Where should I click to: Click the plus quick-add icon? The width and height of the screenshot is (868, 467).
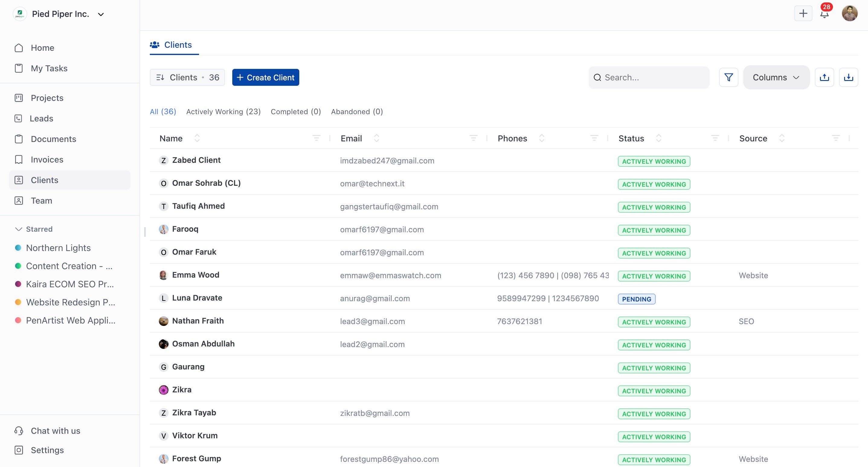[x=803, y=14]
